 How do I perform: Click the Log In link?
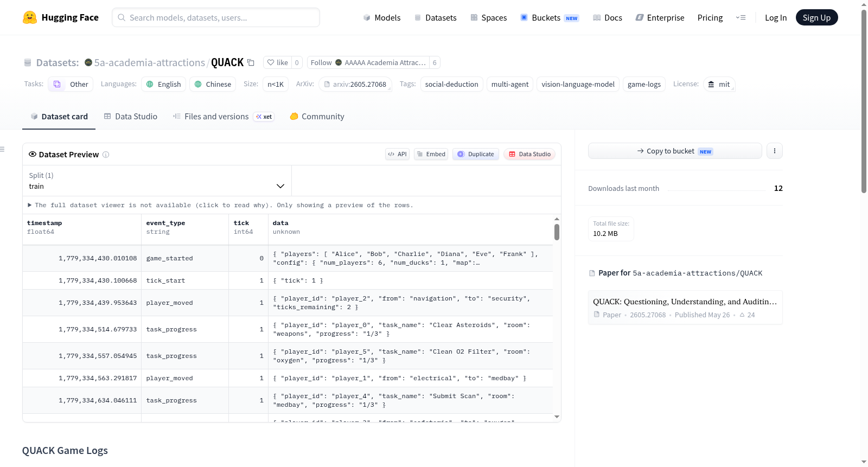pos(776,17)
